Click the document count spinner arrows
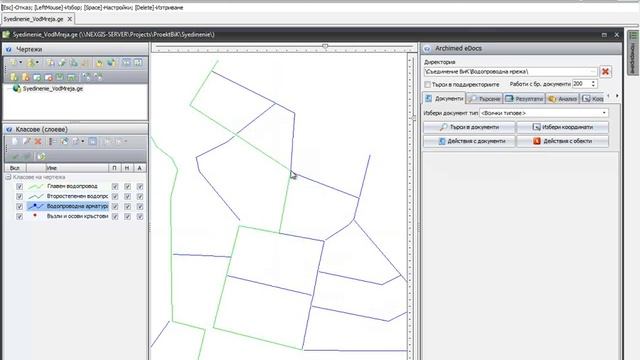640x360 pixels. (593, 84)
